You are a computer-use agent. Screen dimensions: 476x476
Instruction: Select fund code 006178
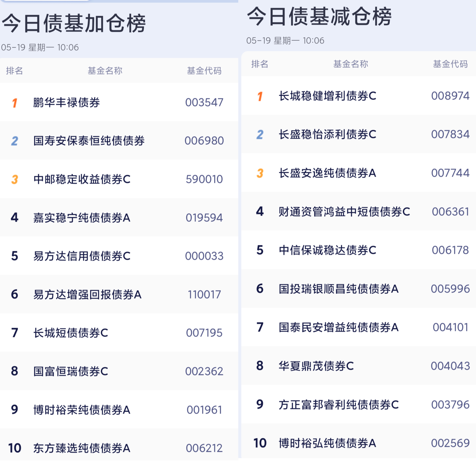click(450, 250)
